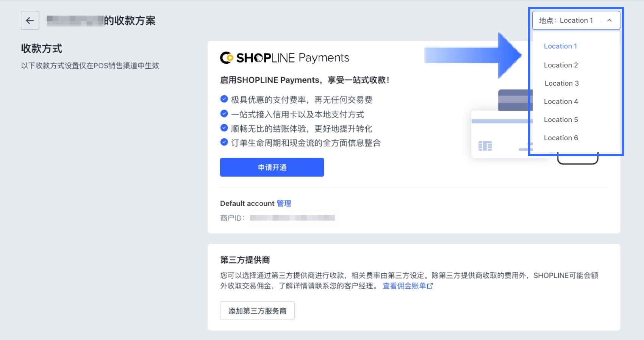Click the external link icon after 查看佣金账单
This screenshot has width=644, height=340.
[x=430, y=286]
